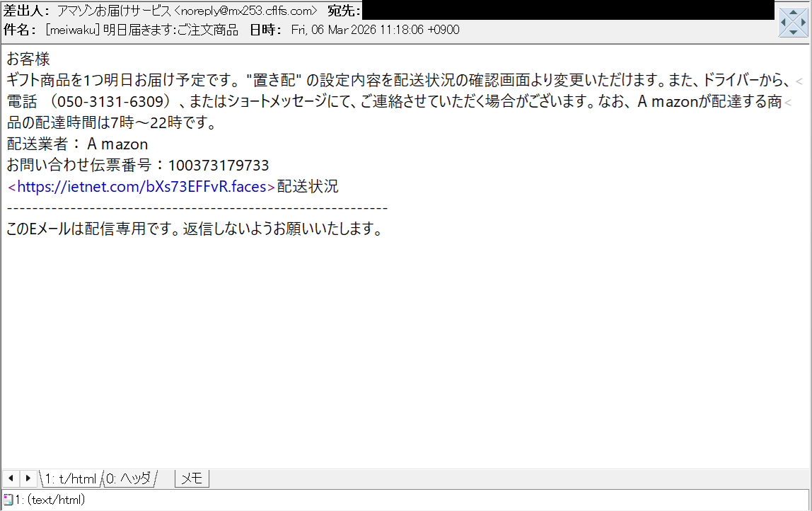This screenshot has width=812, height=511.
Task: Switch to the 1: t/html tab
Action: point(71,478)
